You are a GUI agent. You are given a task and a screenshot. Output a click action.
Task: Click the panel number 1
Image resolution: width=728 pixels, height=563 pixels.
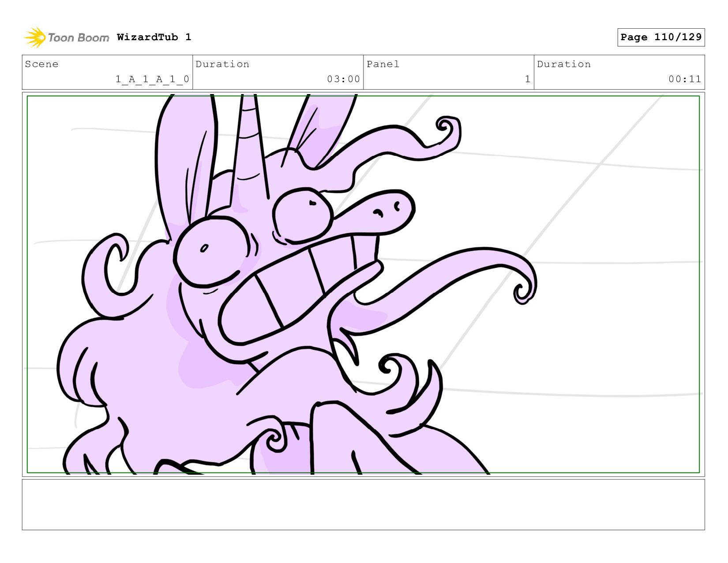[527, 79]
